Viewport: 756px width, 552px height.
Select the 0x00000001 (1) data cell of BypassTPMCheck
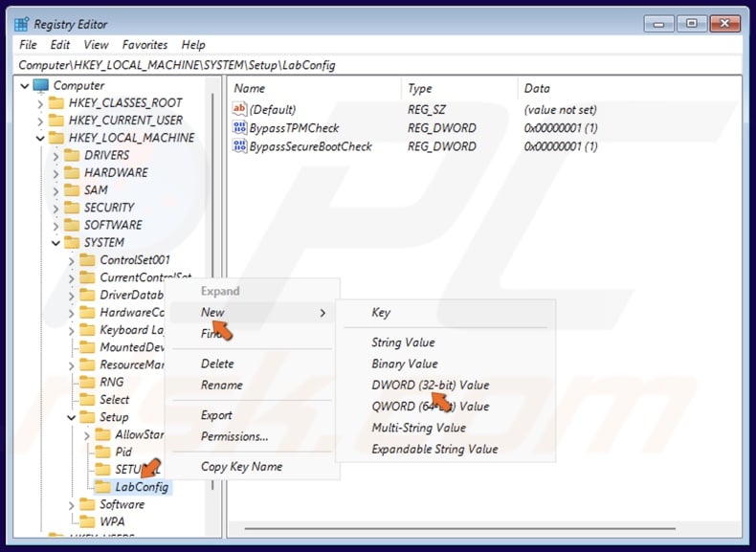pos(561,128)
